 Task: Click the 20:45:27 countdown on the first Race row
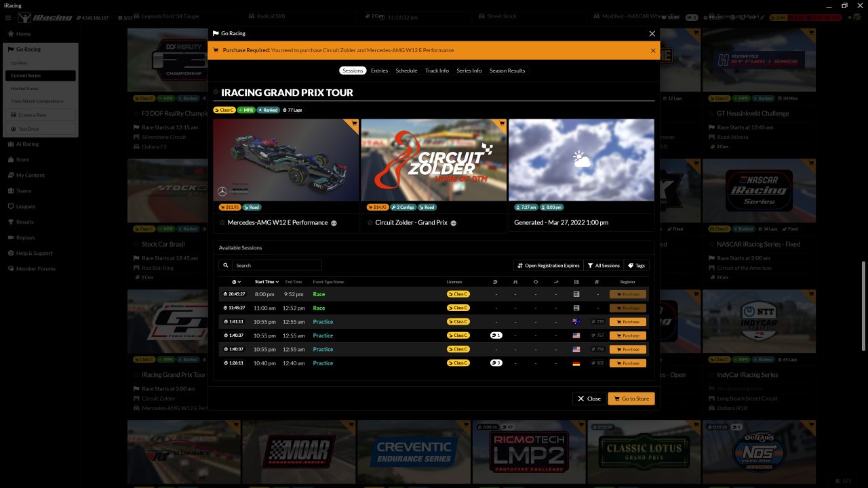point(235,294)
